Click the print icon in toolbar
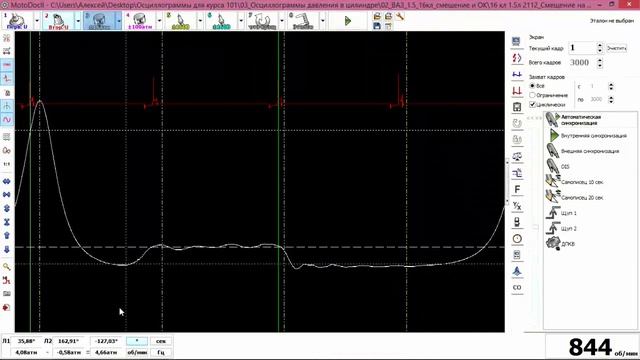The width and height of the screenshot is (640, 360). [x=388, y=16]
